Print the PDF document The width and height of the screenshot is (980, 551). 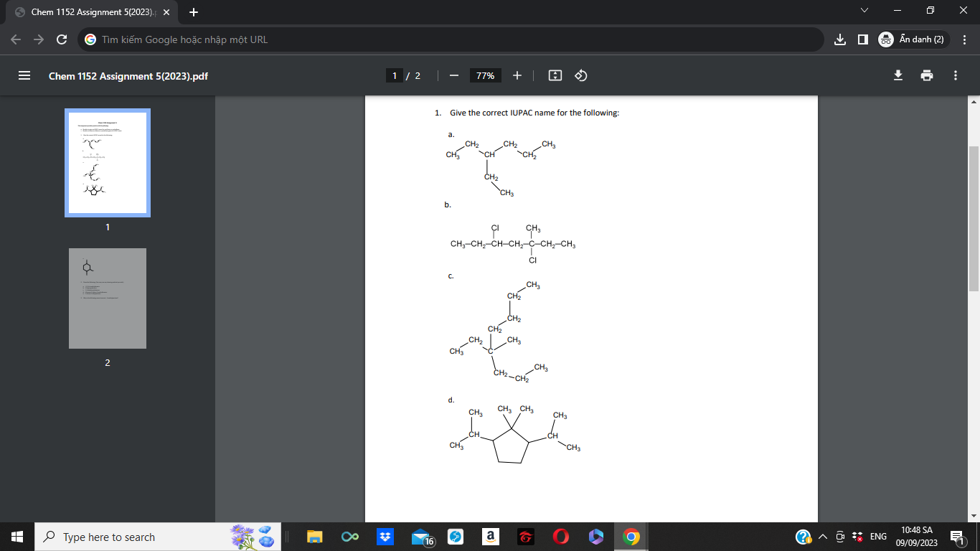(926, 75)
